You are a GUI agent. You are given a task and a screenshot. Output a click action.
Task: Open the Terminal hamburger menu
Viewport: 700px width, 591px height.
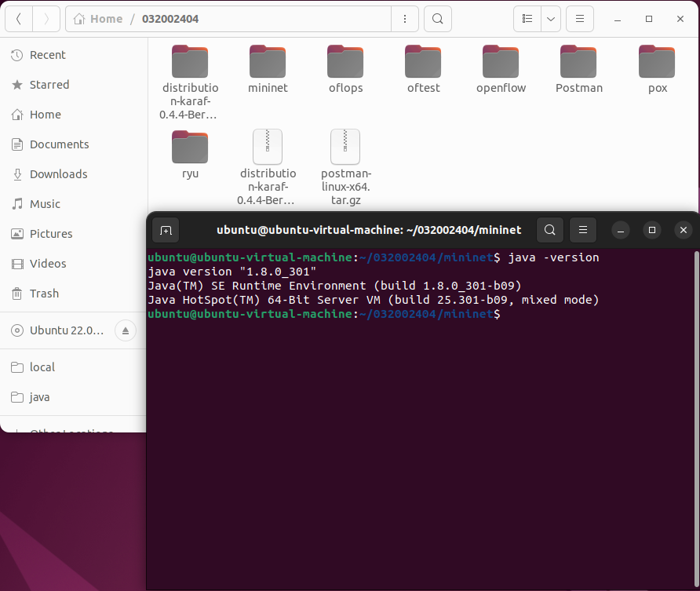(582, 230)
